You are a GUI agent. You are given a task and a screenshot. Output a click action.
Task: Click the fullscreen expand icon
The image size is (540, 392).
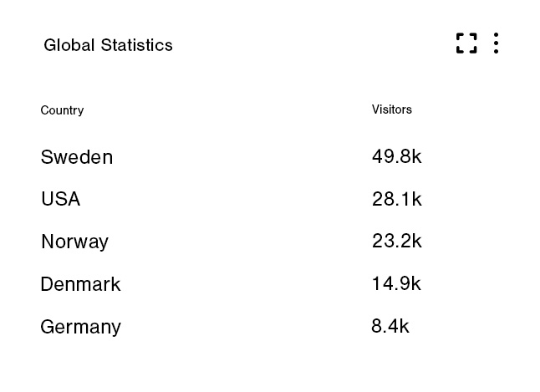466,43
